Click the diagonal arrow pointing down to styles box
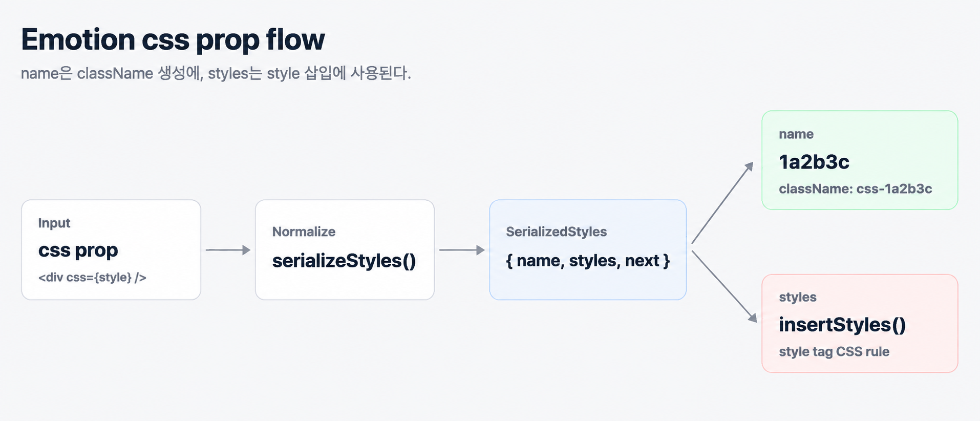This screenshot has height=421, width=980. [x=724, y=286]
